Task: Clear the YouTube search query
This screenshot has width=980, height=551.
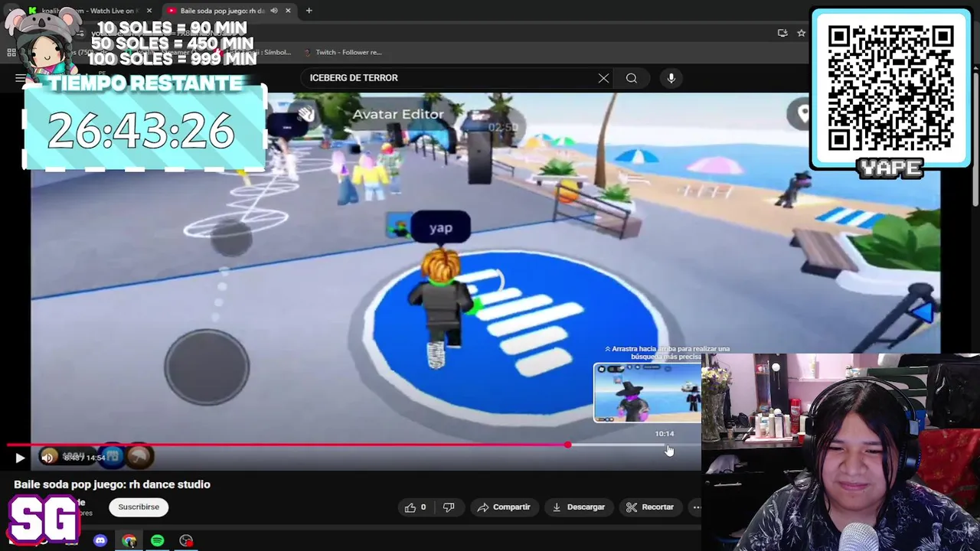Action: tap(603, 78)
